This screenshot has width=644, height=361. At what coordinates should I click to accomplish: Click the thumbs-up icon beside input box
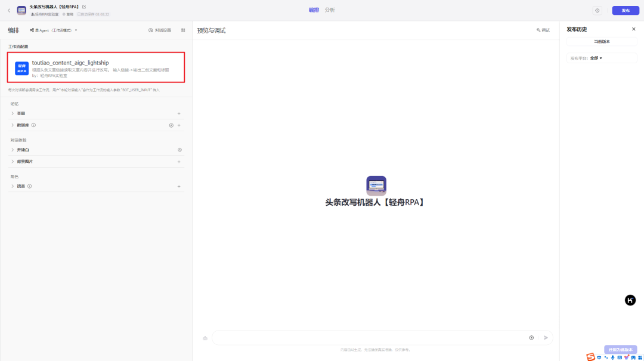click(205, 337)
